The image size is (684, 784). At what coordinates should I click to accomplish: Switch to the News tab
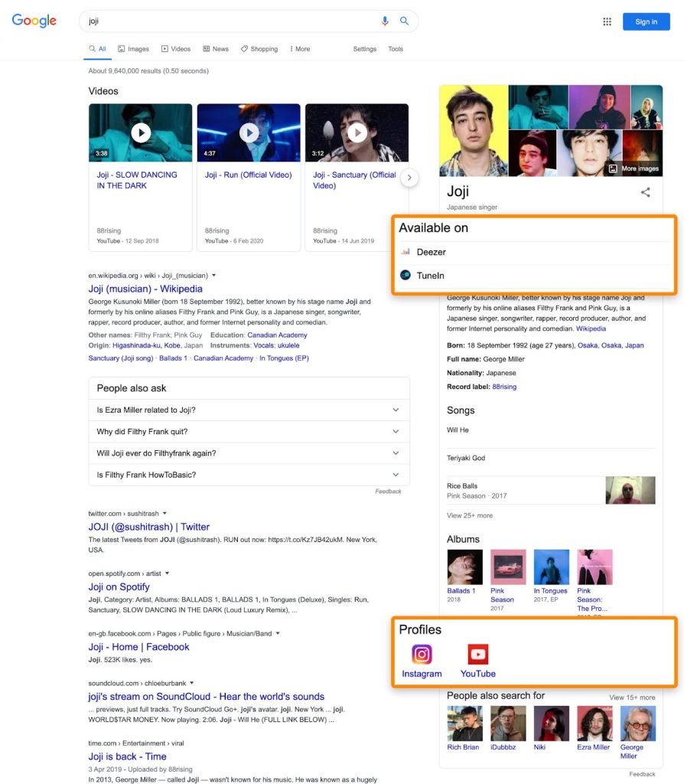pos(216,48)
